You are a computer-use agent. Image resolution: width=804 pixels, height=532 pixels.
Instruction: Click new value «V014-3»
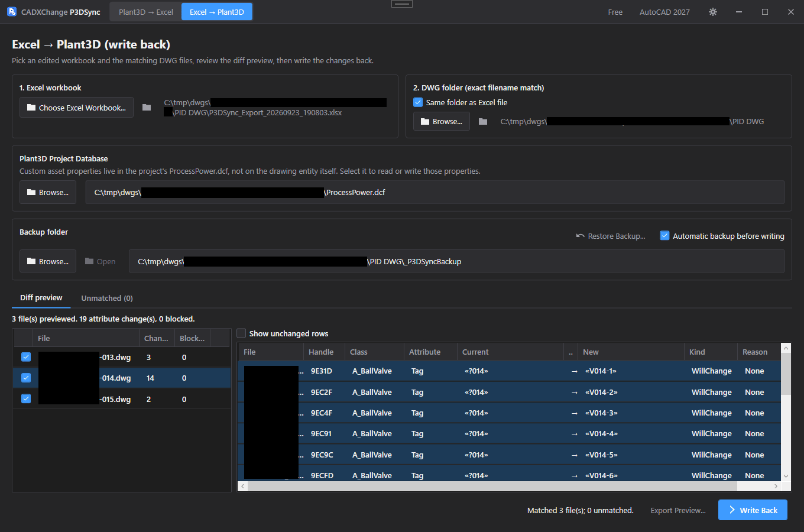(x=601, y=413)
